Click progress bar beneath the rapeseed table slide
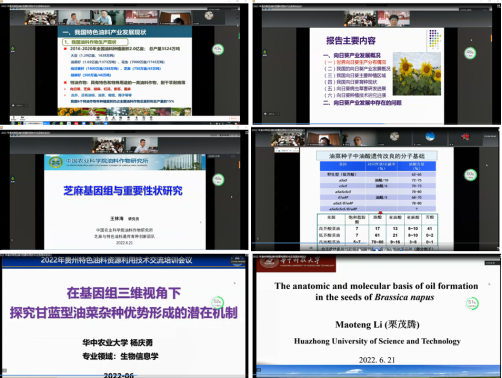This screenshot has height=378, width=502. 376,243
